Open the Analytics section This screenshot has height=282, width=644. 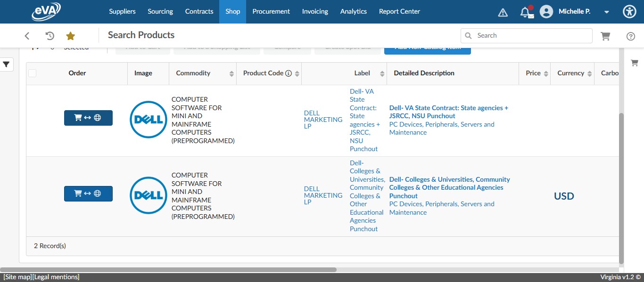(x=353, y=11)
